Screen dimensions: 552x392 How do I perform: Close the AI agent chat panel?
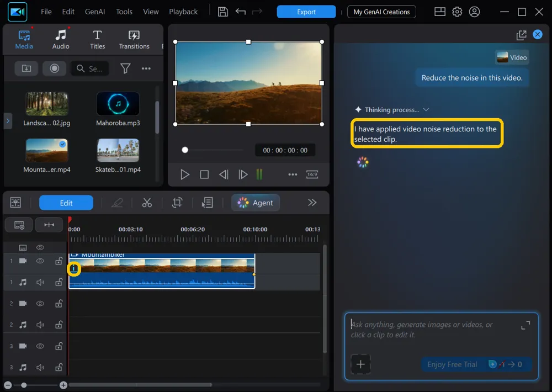point(537,34)
